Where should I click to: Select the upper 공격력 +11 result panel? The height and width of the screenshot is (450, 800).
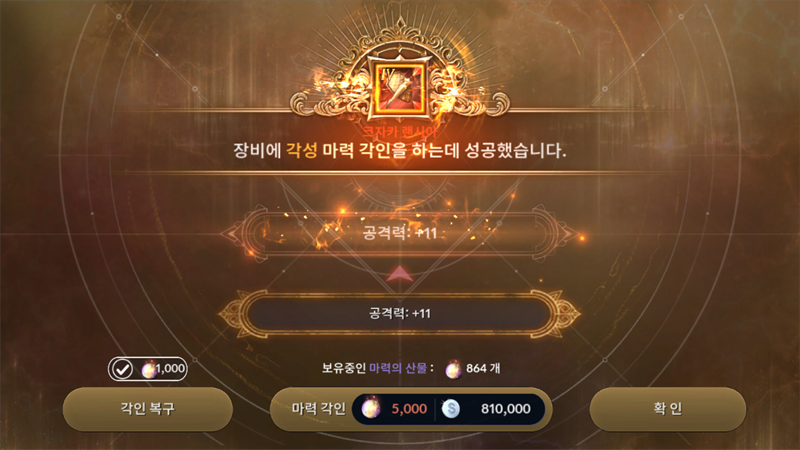(x=400, y=234)
